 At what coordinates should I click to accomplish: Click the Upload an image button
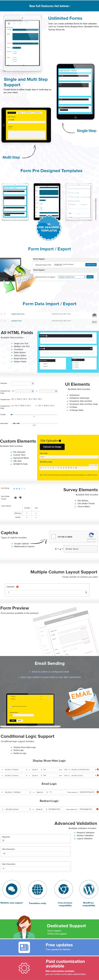(52, 447)
